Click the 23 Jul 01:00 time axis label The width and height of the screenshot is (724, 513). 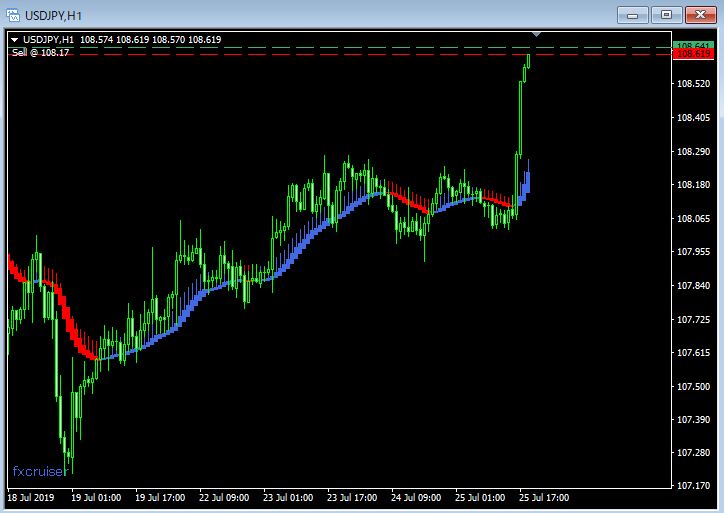tap(288, 498)
